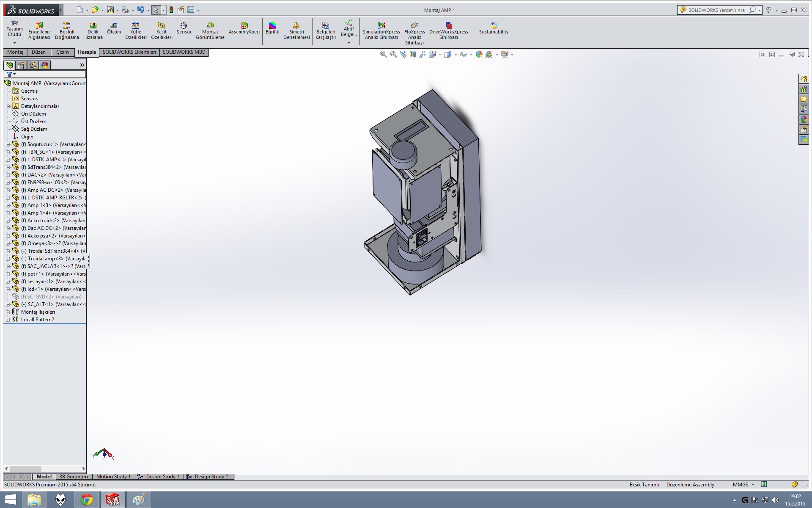Expand Montaj İlişkileri mates node
This screenshot has width=812, height=508.
click(8, 312)
